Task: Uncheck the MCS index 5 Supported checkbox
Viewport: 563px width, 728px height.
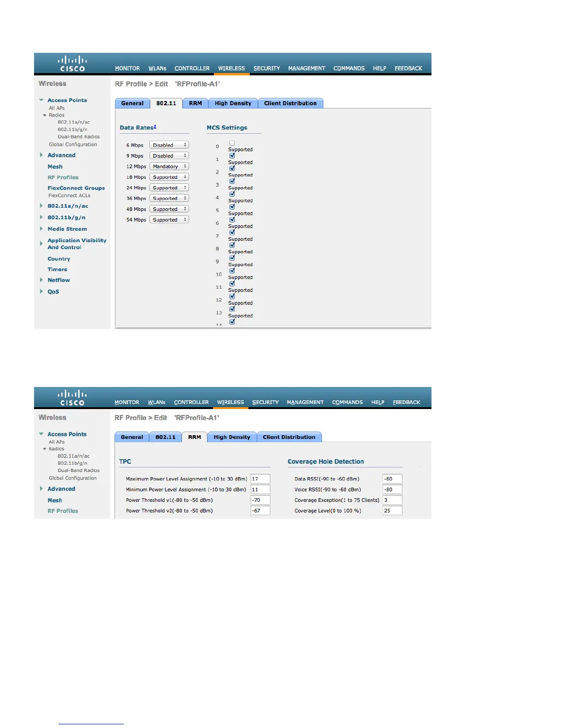Action: [x=232, y=207]
